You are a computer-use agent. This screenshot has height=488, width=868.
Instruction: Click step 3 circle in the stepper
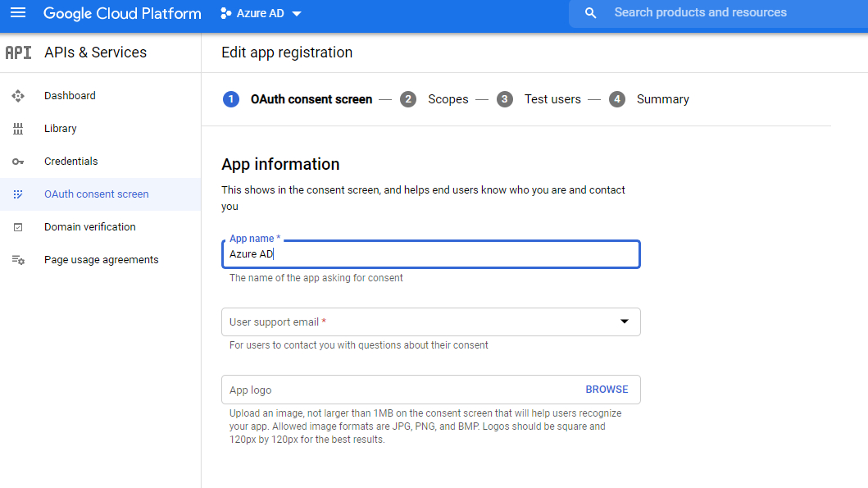click(x=504, y=99)
